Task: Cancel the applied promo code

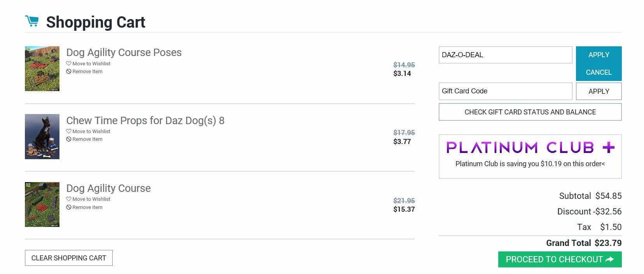Action: tap(598, 72)
